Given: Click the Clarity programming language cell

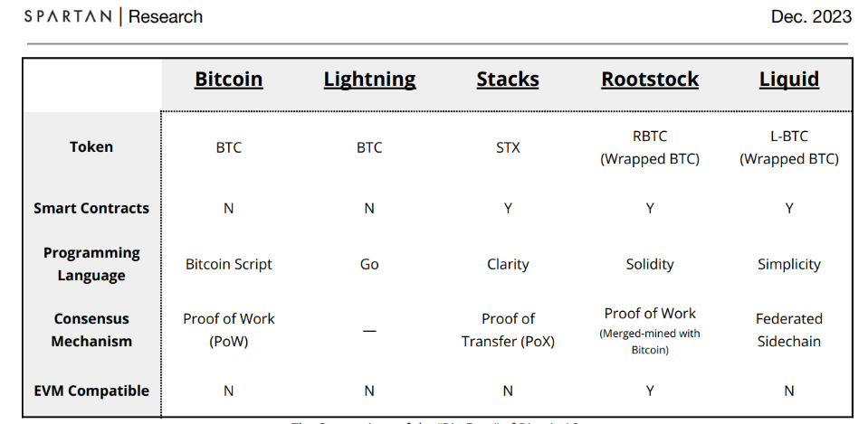Looking at the screenshot, I should pos(508,264).
